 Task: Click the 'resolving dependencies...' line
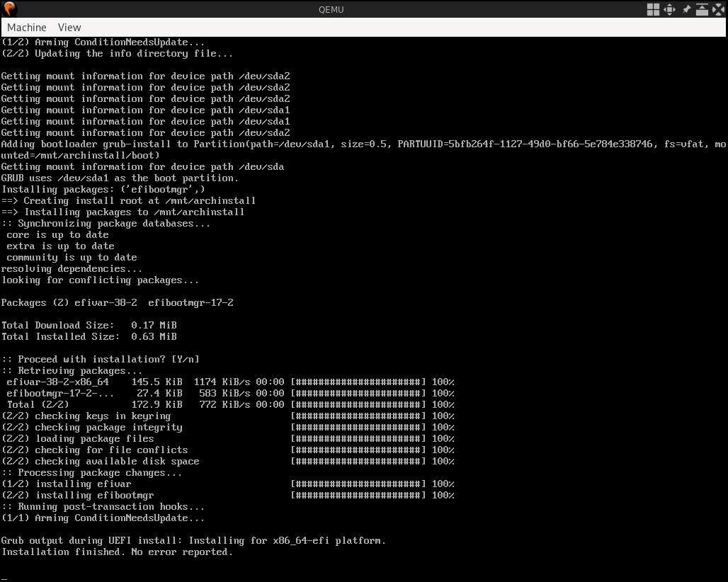tap(72, 269)
